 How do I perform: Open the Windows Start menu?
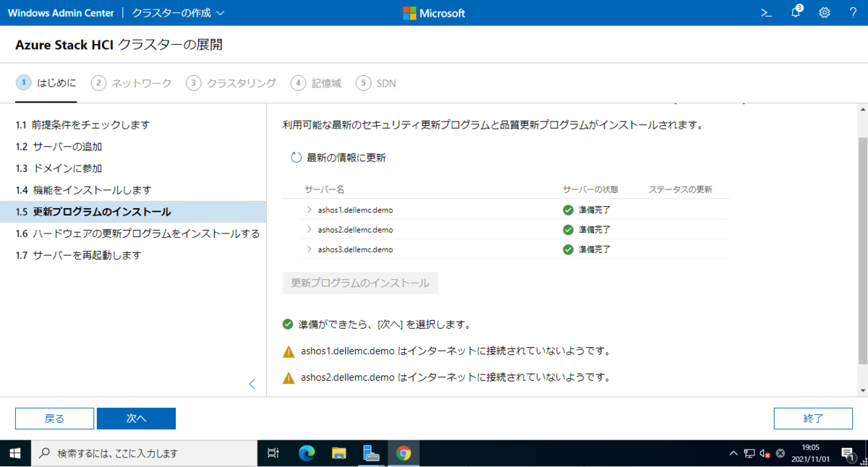point(14,453)
